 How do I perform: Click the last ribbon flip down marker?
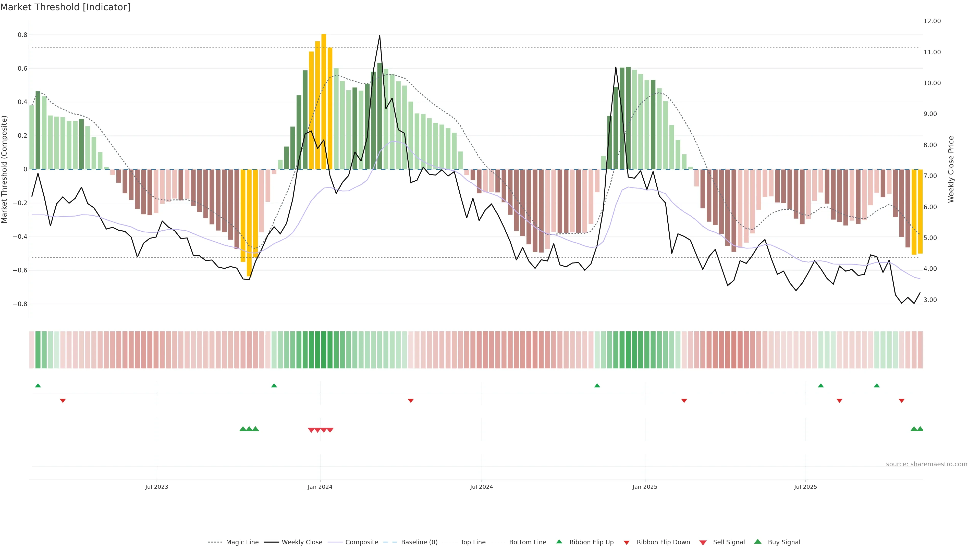(902, 400)
